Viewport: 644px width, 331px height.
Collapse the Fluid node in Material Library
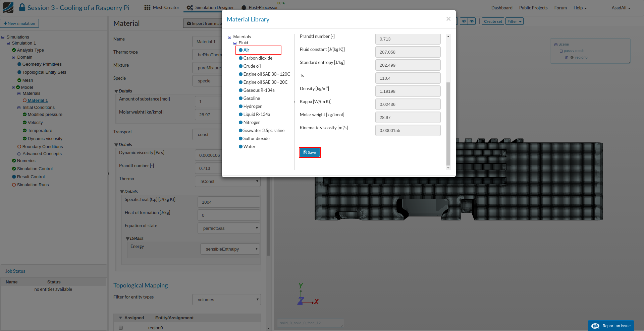tap(235, 43)
